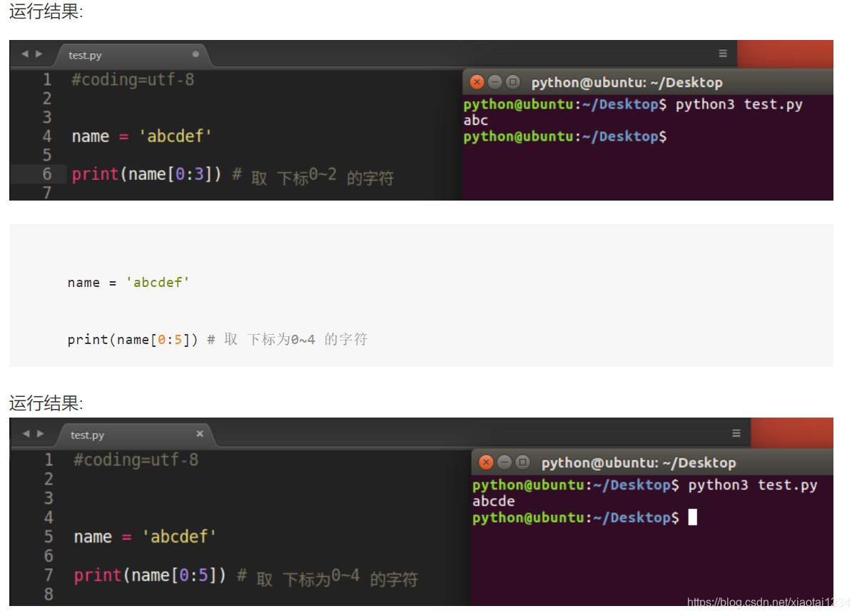Click #coding=utf-8 in the name[0:5] editor
Screen dimensions: 857x616
pyautogui.click(x=136, y=460)
